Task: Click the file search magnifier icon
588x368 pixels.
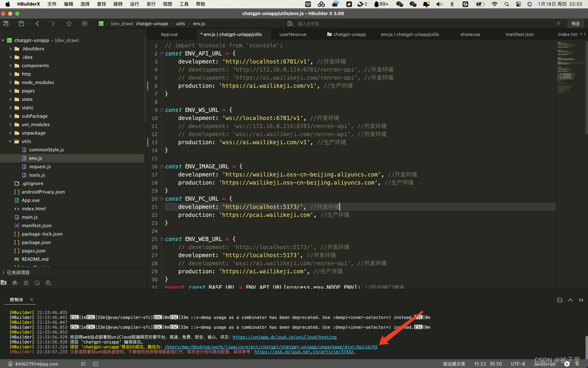Action: (290, 23)
